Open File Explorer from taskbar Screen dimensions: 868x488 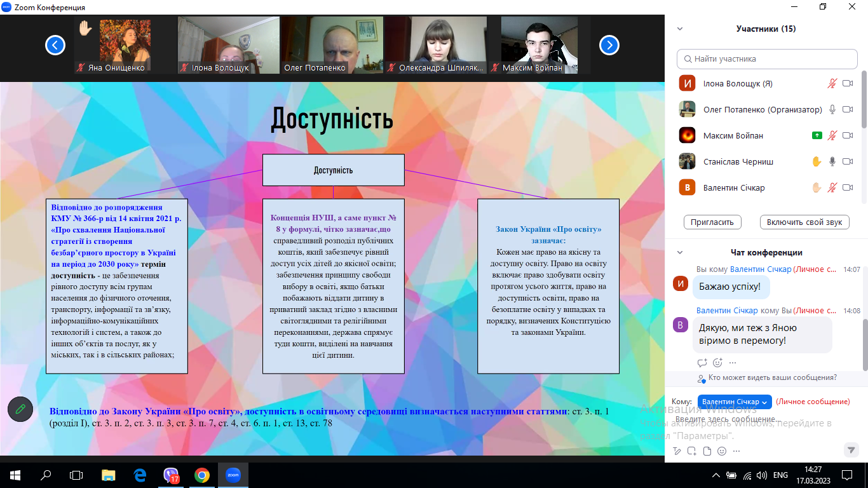pos(109,475)
